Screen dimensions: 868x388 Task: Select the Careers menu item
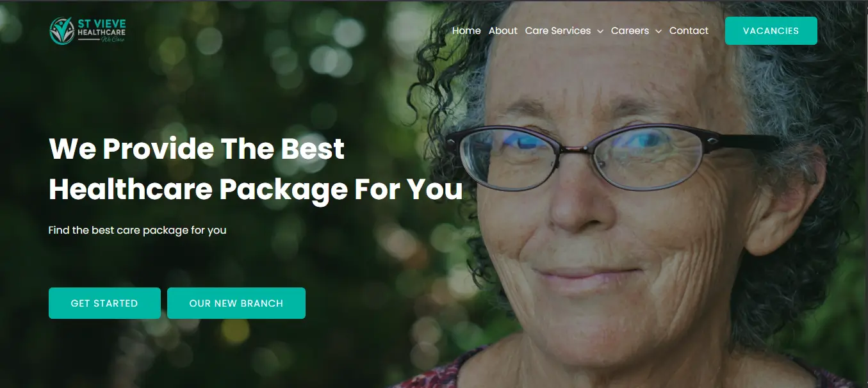(x=630, y=31)
